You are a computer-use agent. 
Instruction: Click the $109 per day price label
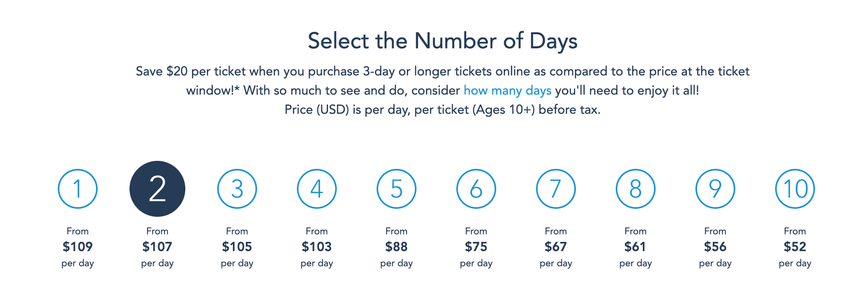tap(78, 247)
